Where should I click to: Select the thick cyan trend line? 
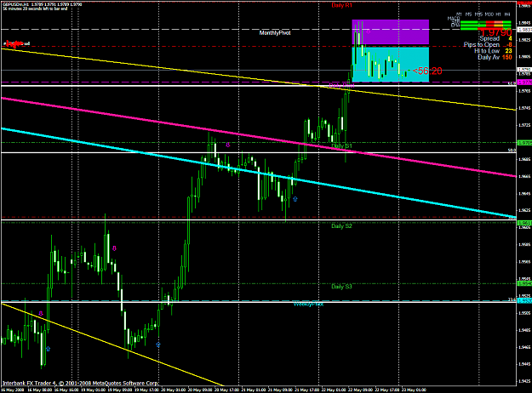pos(259,173)
